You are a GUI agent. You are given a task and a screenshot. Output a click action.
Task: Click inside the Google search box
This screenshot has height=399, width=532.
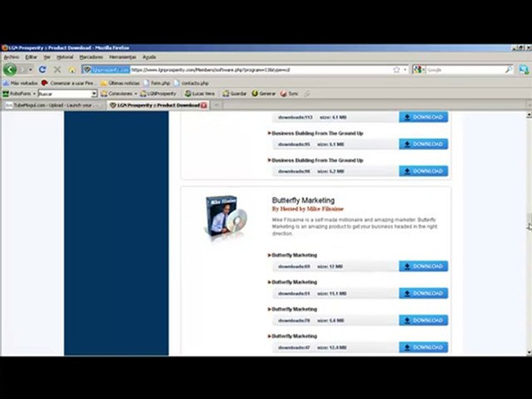465,70
